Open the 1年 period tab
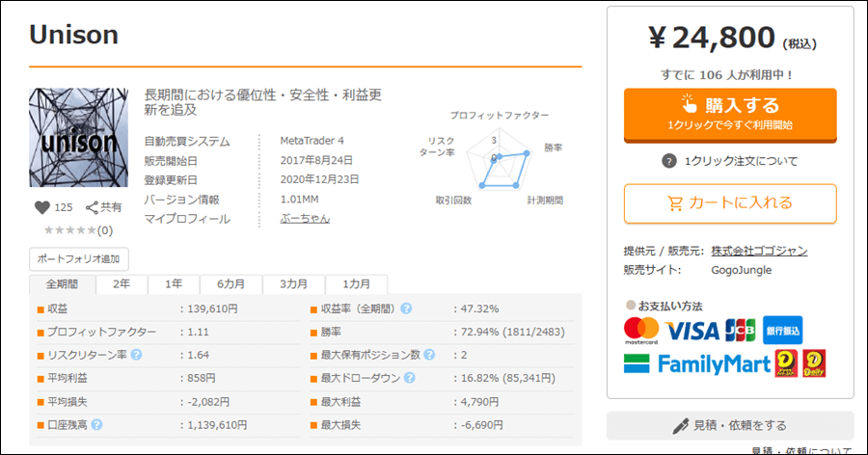This screenshot has height=455, width=868. (x=174, y=284)
